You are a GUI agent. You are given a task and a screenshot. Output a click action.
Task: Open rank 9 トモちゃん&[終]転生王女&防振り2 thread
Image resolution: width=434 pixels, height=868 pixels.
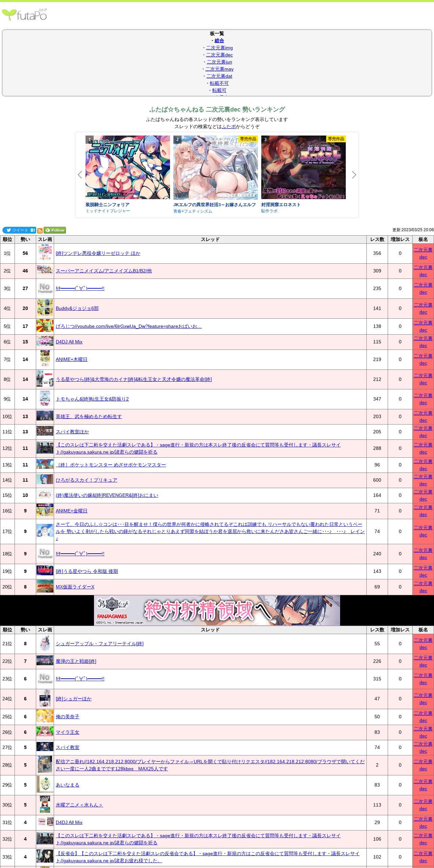point(92,399)
